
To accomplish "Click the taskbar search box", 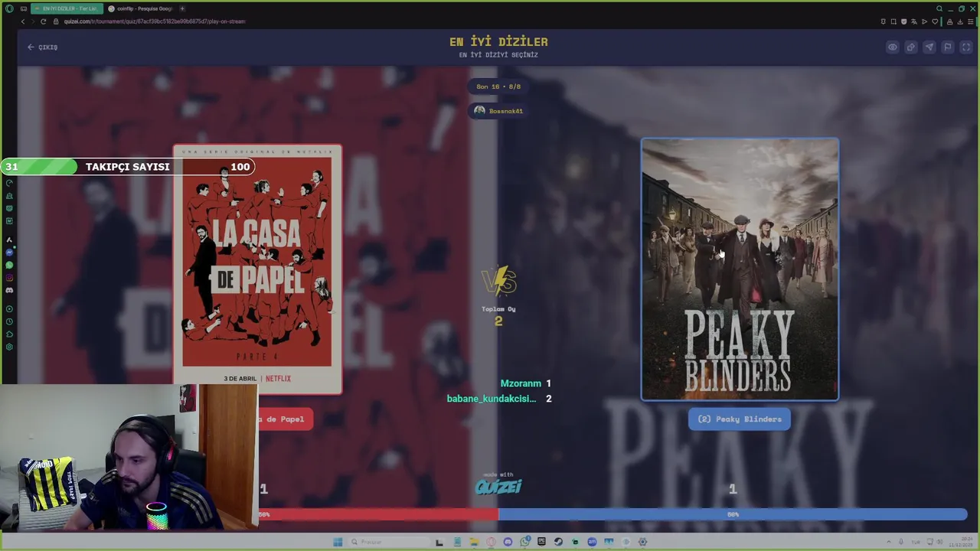I will pyautogui.click(x=390, y=542).
